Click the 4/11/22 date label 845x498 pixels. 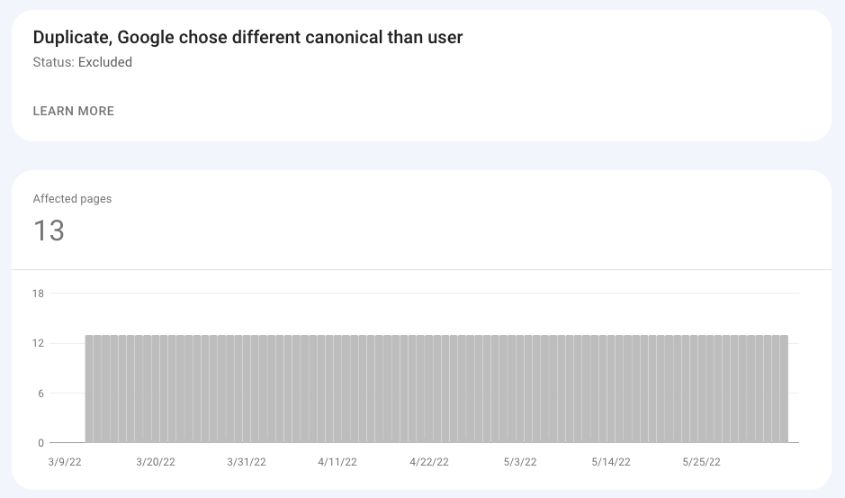337,462
